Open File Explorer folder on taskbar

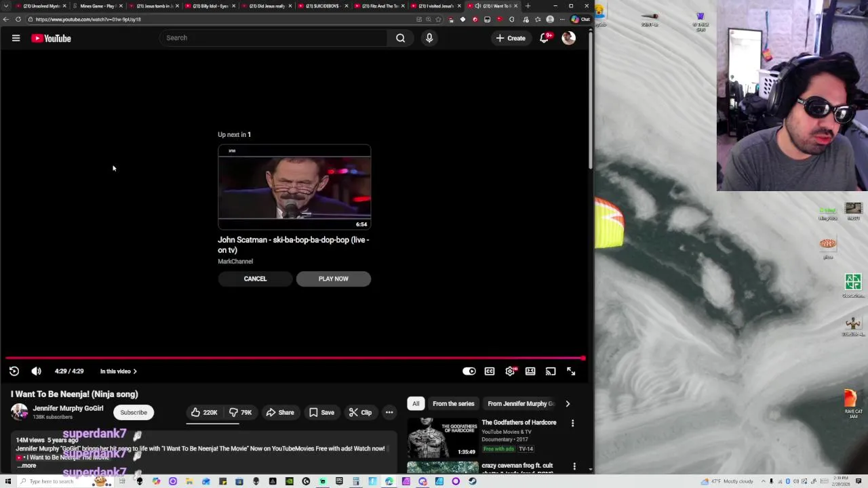tap(189, 481)
